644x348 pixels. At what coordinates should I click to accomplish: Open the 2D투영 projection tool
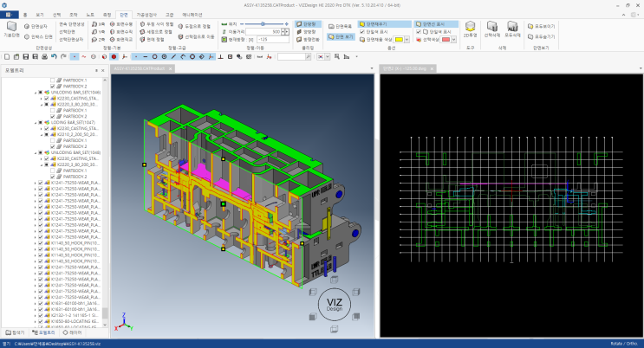tap(470, 29)
